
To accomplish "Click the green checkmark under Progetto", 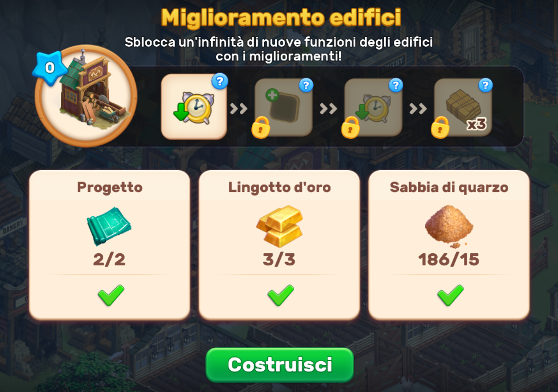I will (111, 295).
